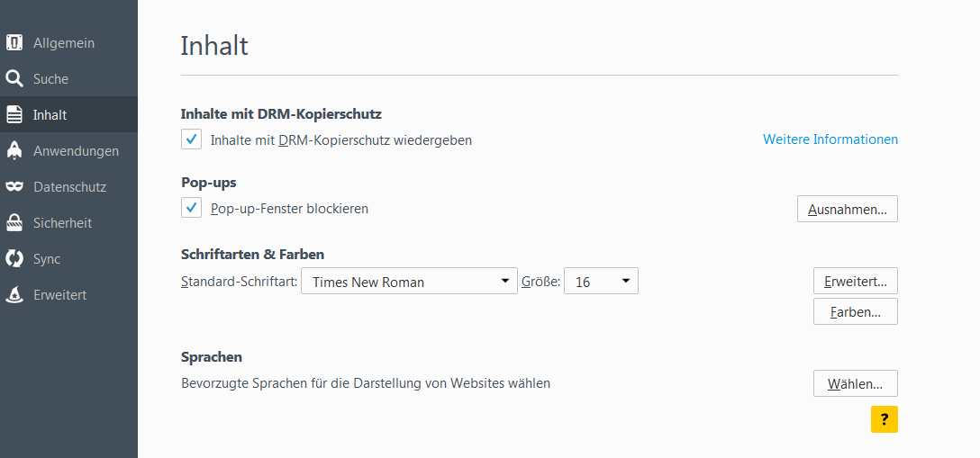Open the Farben... color settings
This screenshot has width=980, height=458.
tap(855, 311)
